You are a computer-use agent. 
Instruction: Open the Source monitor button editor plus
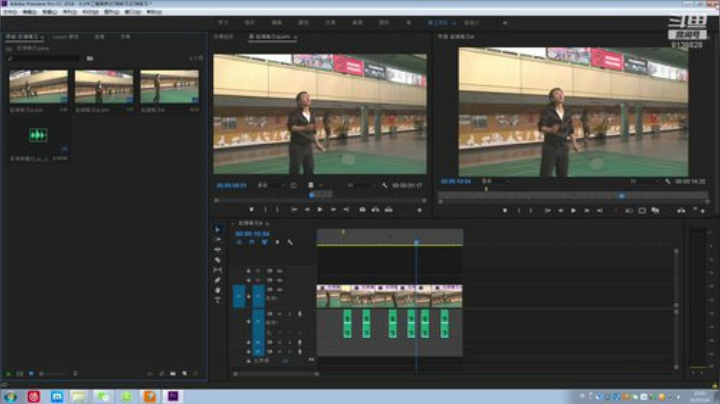point(419,210)
